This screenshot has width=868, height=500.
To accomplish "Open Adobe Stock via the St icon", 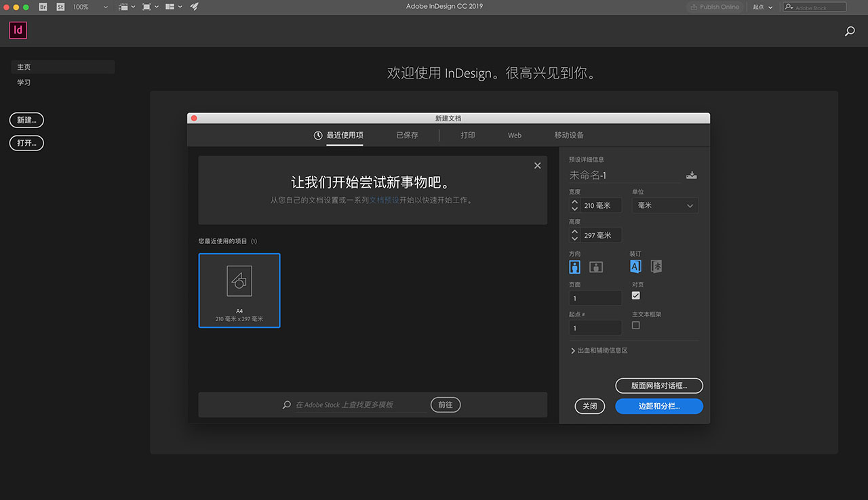I will click(60, 7).
